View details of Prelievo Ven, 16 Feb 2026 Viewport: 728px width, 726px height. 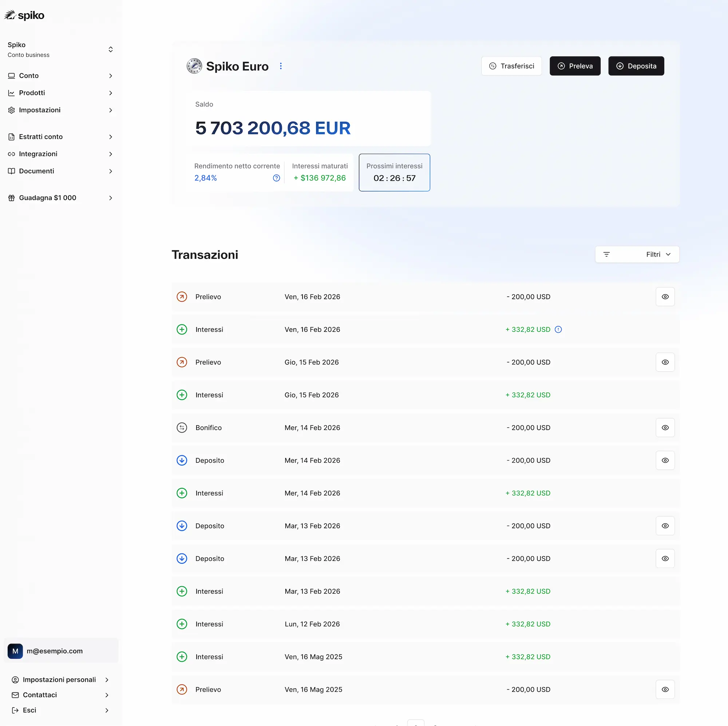tap(665, 297)
